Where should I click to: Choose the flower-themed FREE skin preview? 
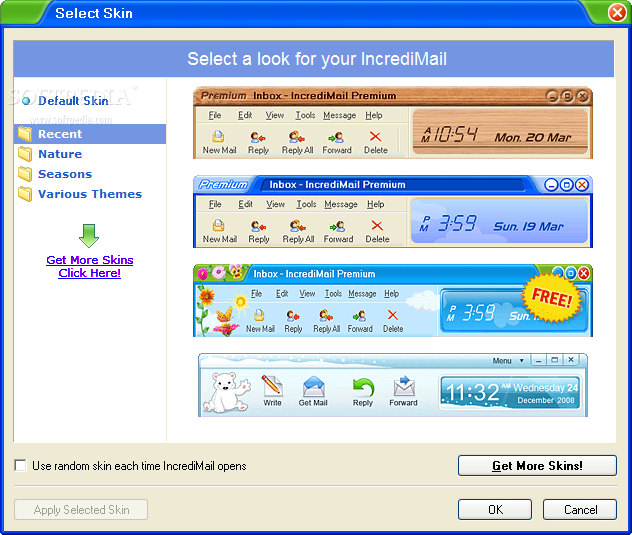393,300
